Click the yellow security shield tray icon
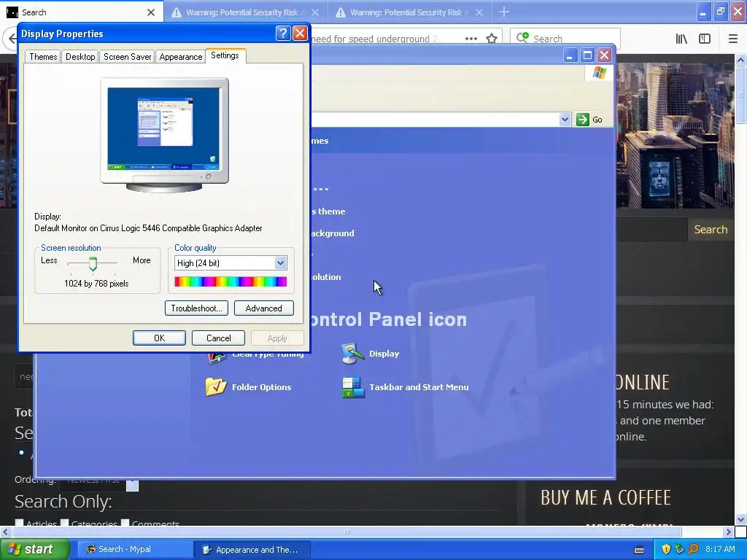This screenshot has width=747, height=560. (666, 550)
